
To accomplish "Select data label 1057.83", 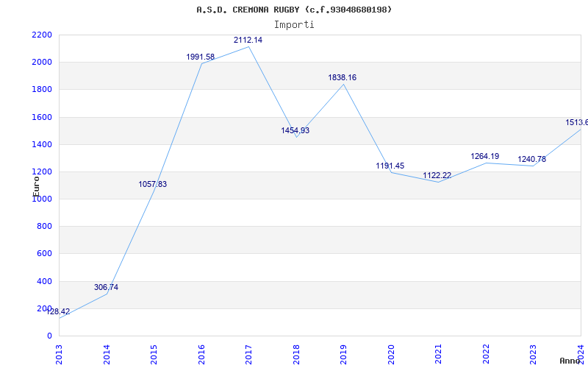I will point(153,185).
